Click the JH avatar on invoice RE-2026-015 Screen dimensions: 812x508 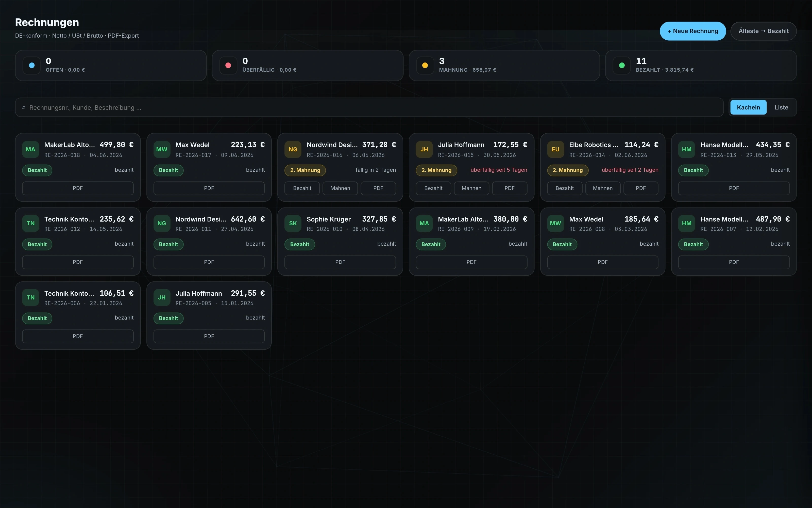424,150
